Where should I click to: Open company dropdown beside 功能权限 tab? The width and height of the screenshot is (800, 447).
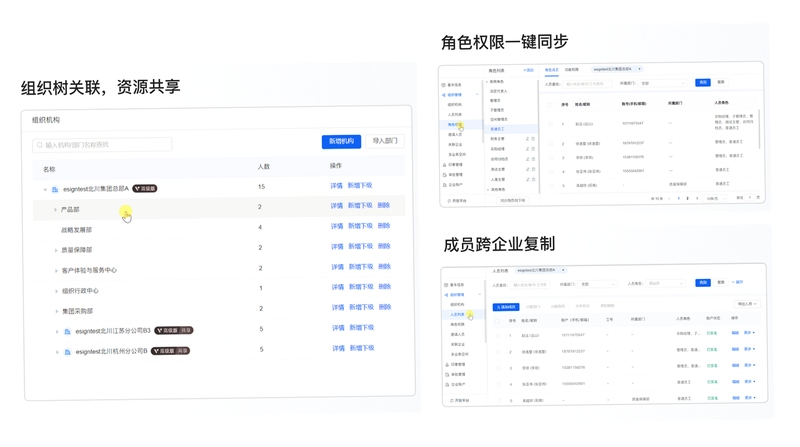click(617, 69)
